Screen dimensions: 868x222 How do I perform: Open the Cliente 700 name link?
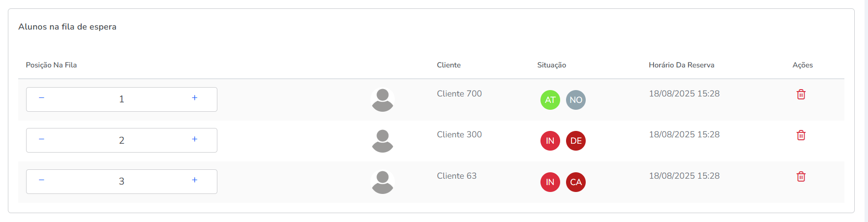point(459,94)
